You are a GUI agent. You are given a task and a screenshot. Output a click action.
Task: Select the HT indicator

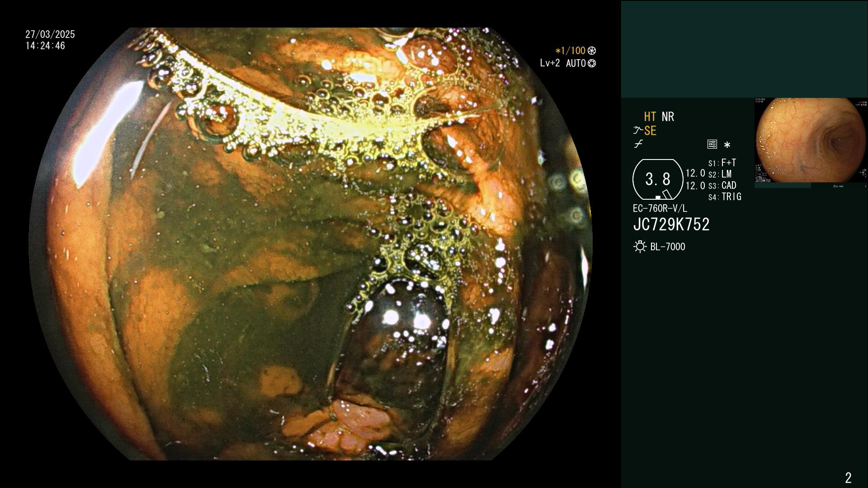tap(650, 117)
